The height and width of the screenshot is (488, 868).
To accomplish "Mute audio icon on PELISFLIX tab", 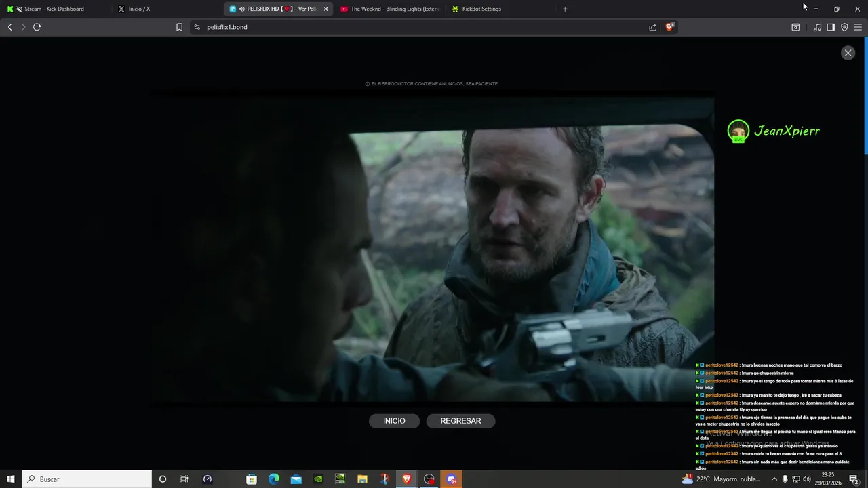I will coord(241,9).
